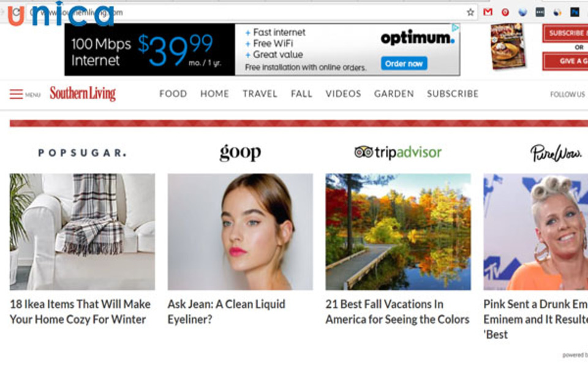Open the Gmail extension icon
Viewport: 588px width, 368px height.
[x=488, y=12]
